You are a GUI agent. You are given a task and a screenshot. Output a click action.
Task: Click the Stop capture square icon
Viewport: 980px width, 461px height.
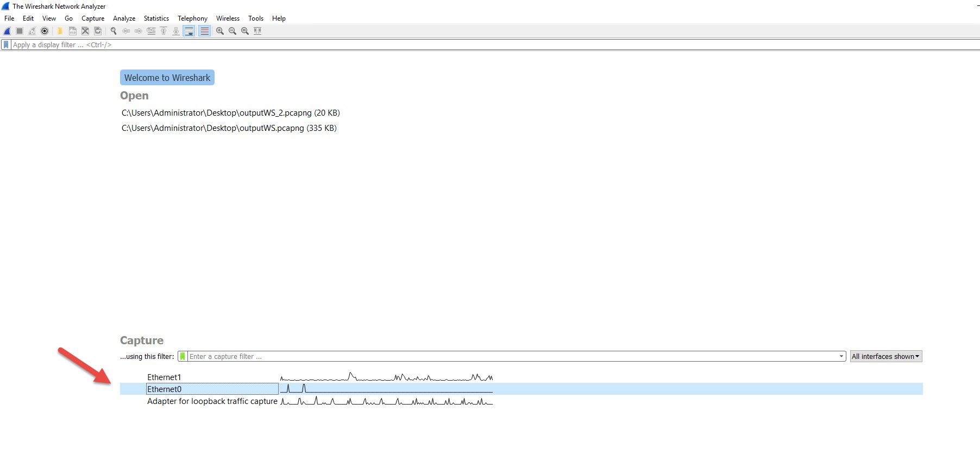(x=20, y=31)
